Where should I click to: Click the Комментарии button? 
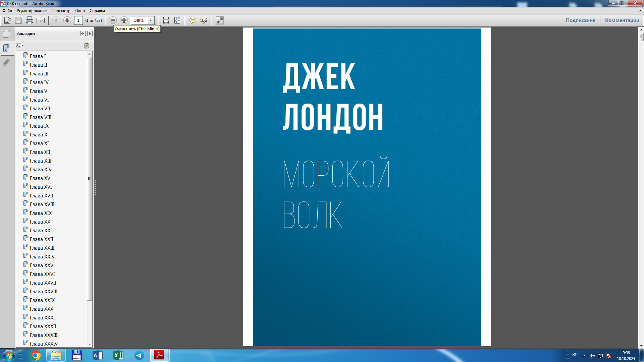pyautogui.click(x=622, y=20)
